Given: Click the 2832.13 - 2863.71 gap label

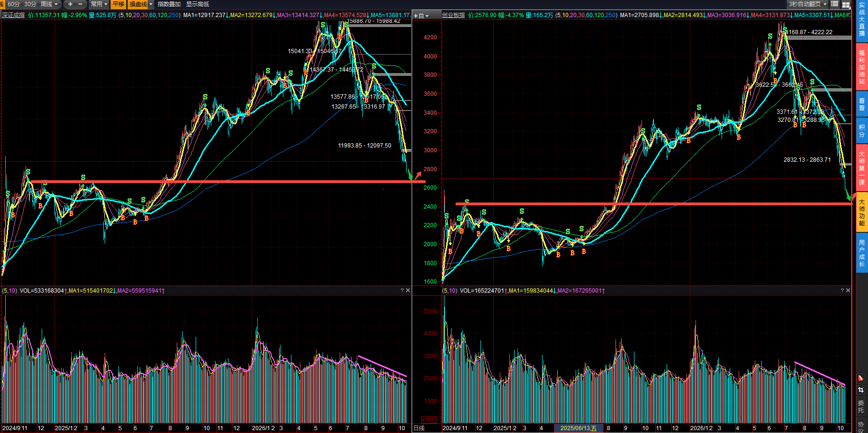Looking at the screenshot, I should pos(807,160).
